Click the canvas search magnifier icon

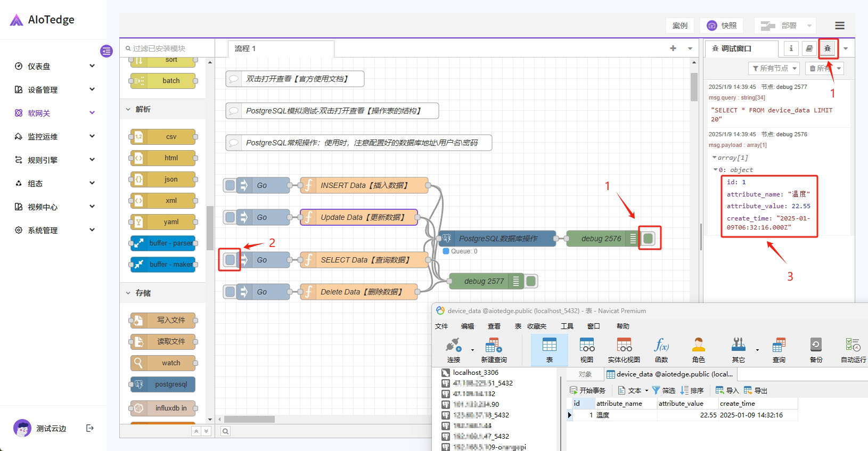pos(226,431)
